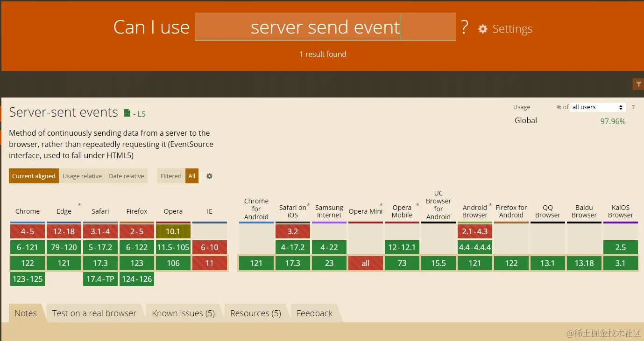Image resolution: width=644 pixels, height=341 pixels.
Task: Click Opera Mobile 73 cell
Action: click(x=402, y=263)
